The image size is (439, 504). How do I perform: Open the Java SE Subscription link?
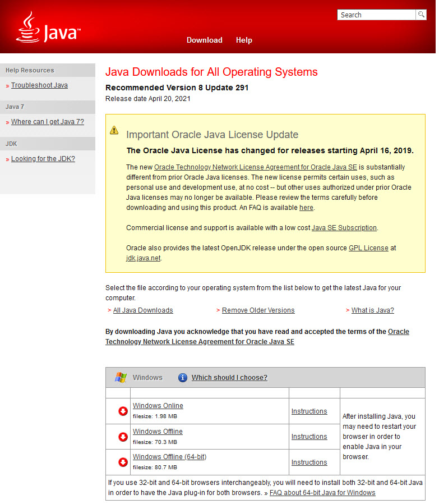(344, 228)
